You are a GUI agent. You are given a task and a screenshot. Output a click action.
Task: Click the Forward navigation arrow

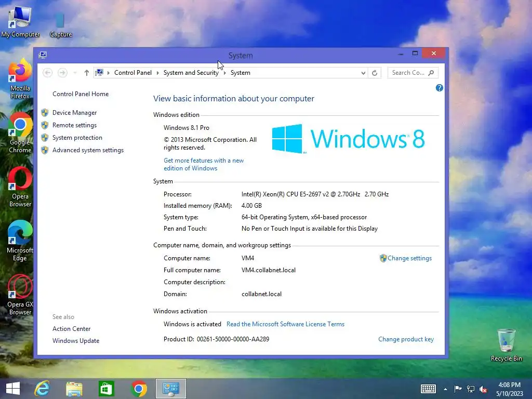tap(62, 73)
